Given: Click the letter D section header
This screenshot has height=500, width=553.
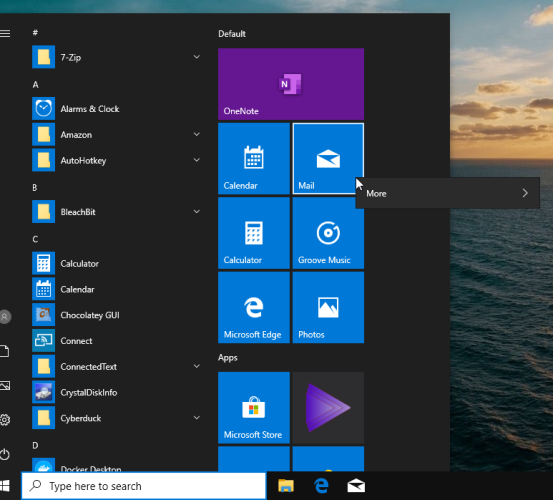Looking at the screenshot, I should coord(35,446).
